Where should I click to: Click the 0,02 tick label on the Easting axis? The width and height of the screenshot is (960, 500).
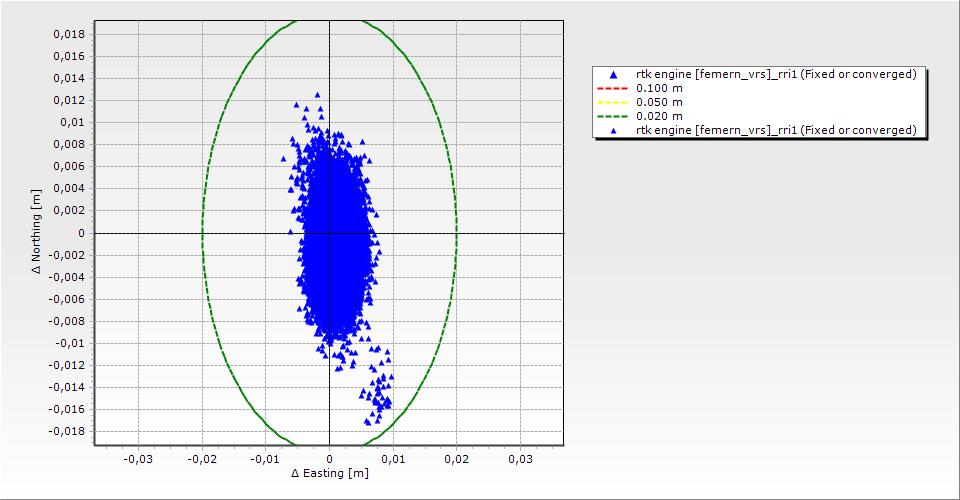[456, 459]
